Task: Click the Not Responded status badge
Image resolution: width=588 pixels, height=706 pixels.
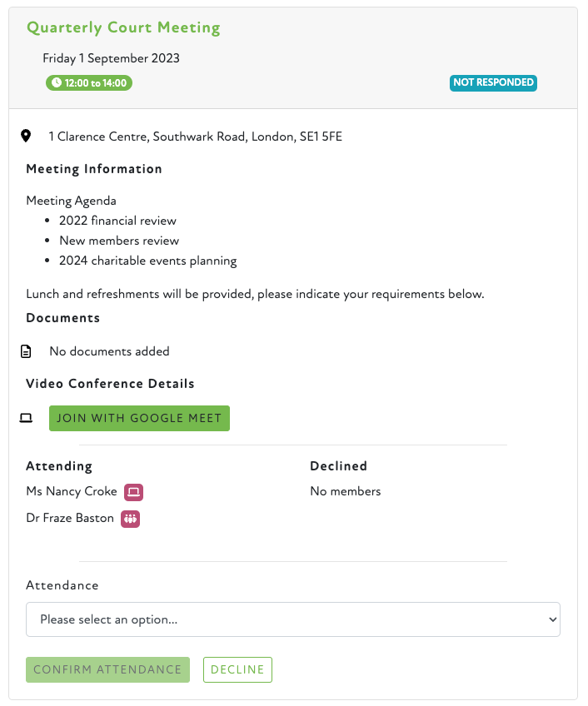Action: pyautogui.click(x=493, y=82)
